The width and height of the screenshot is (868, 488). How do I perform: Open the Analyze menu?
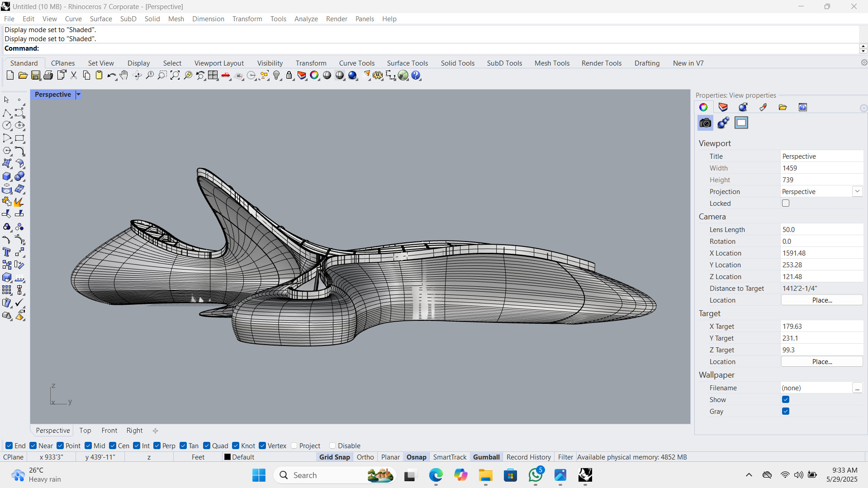pyautogui.click(x=306, y=19)
